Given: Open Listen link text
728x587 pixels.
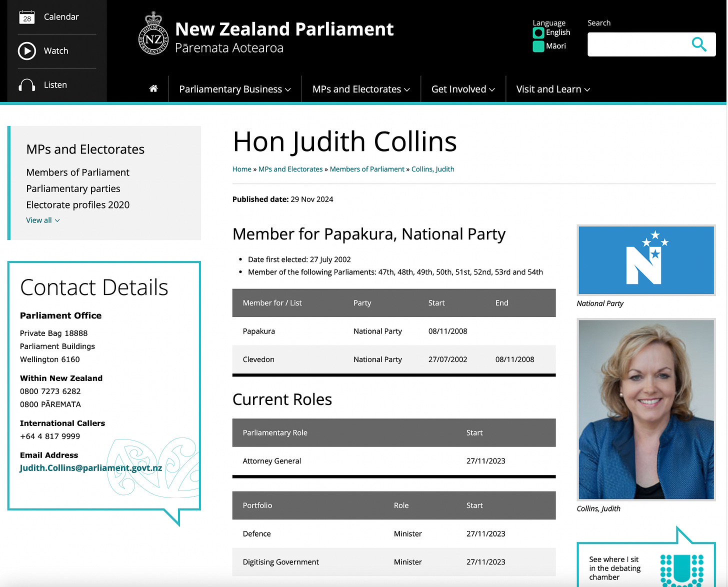Looking at the screenshot, I should click(x=55, y=85).
